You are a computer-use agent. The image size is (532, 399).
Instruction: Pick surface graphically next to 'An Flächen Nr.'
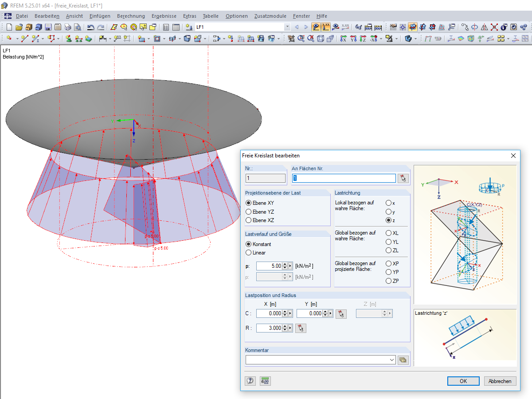[x=403, y=178]
